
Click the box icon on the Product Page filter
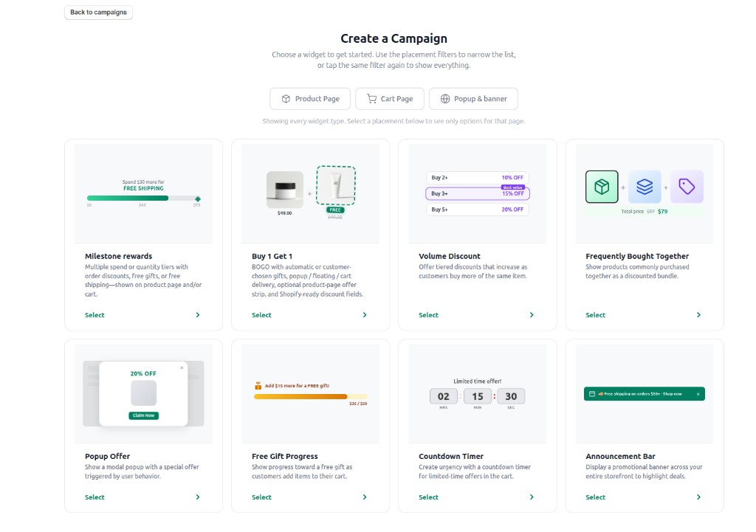pyautogui.click(x=287, y=98)
